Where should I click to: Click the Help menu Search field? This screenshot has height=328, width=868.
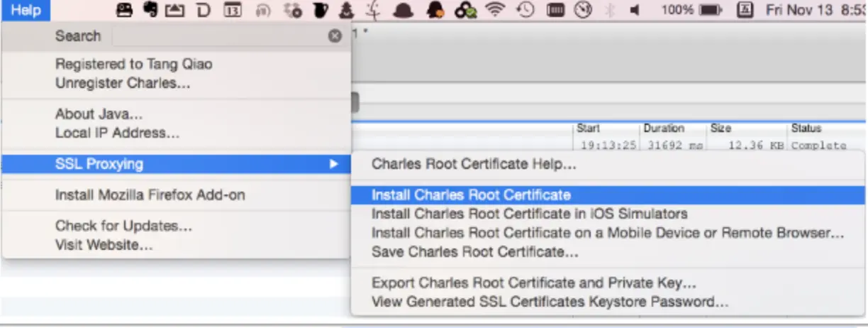pyautogui.click(x=228, y=35)
